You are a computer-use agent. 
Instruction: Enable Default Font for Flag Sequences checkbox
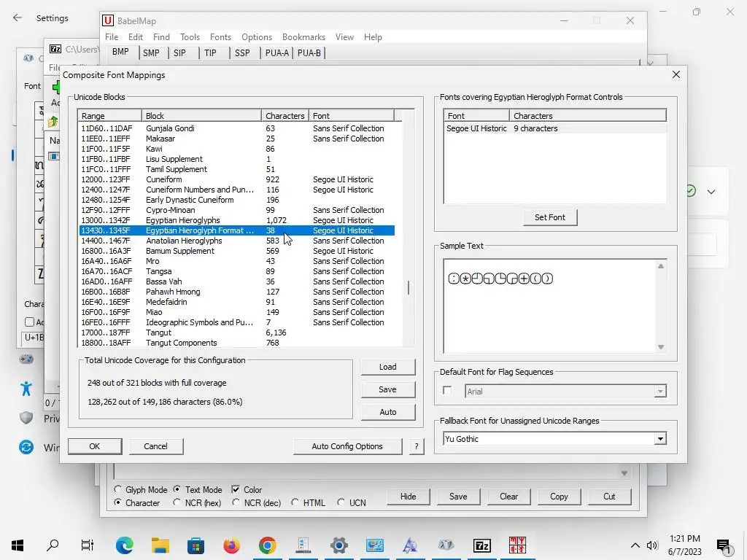(x=447, y=391)
